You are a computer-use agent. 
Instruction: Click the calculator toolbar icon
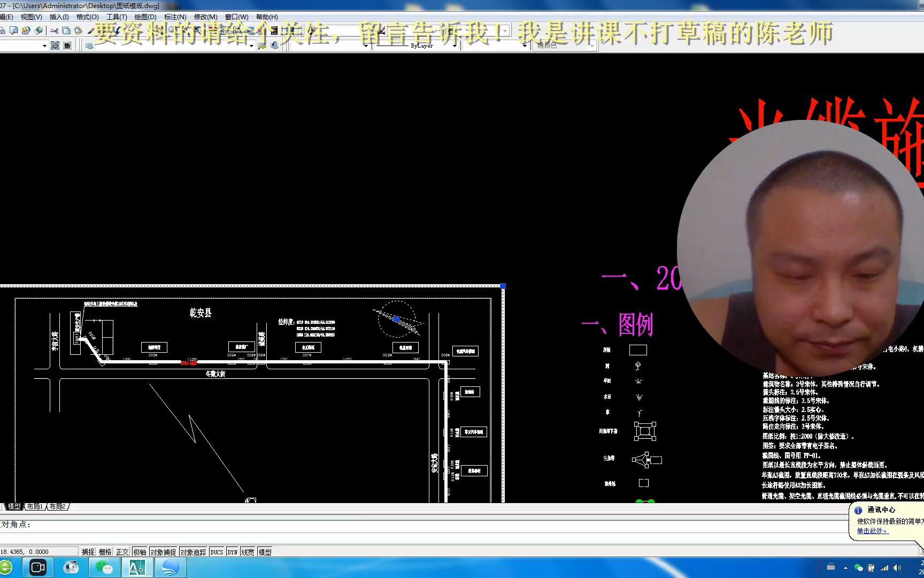274,31
